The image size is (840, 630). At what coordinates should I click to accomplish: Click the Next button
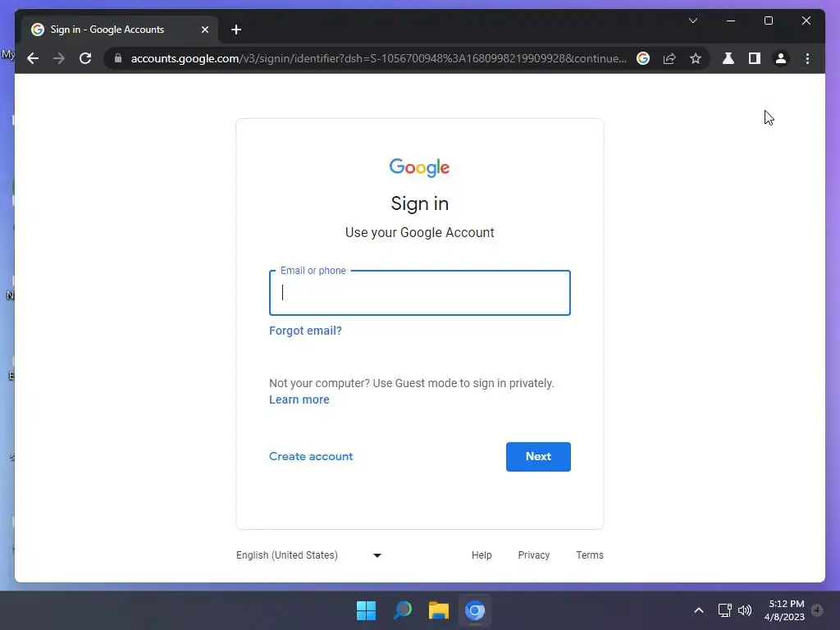[538, 456]
